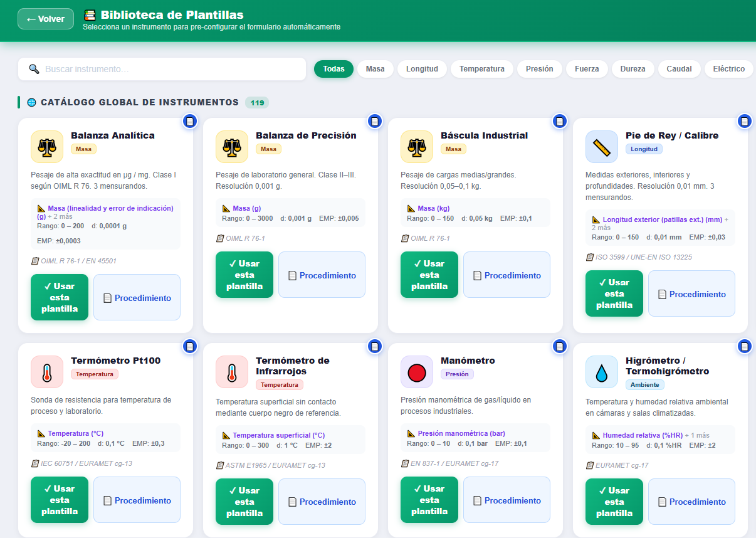Click the blue corner badge on Balanza Analítica card
The width and height of the screenshot is (756, 538).
point(190,121)
